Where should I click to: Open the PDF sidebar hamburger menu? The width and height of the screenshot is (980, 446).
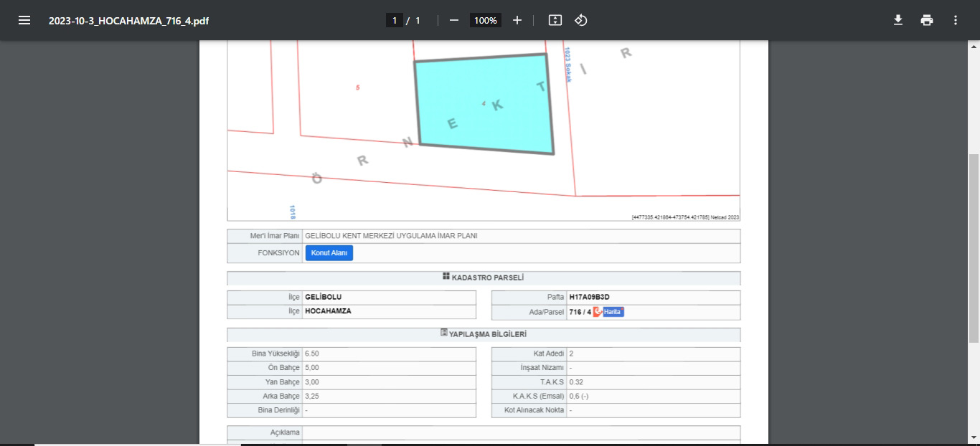coord(24,20)
